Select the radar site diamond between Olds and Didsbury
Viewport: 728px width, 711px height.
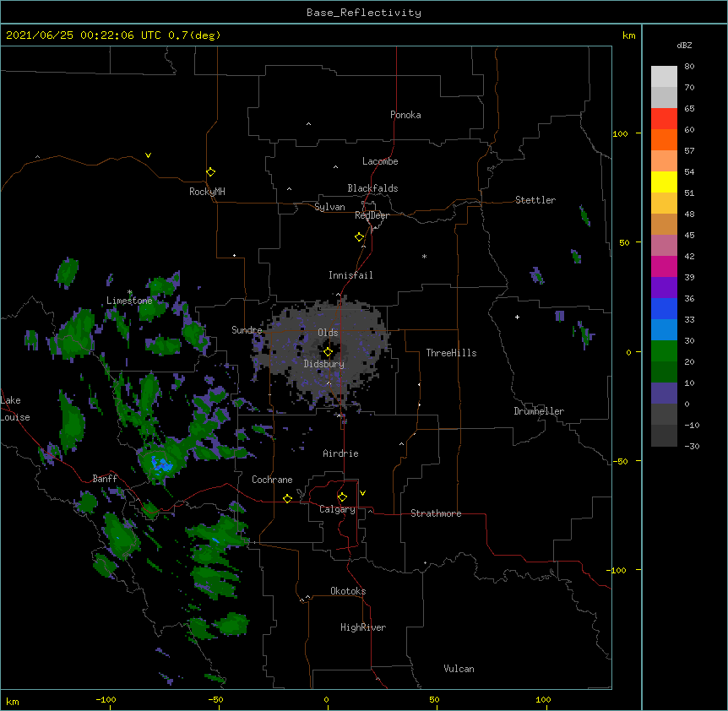[328, 352]
